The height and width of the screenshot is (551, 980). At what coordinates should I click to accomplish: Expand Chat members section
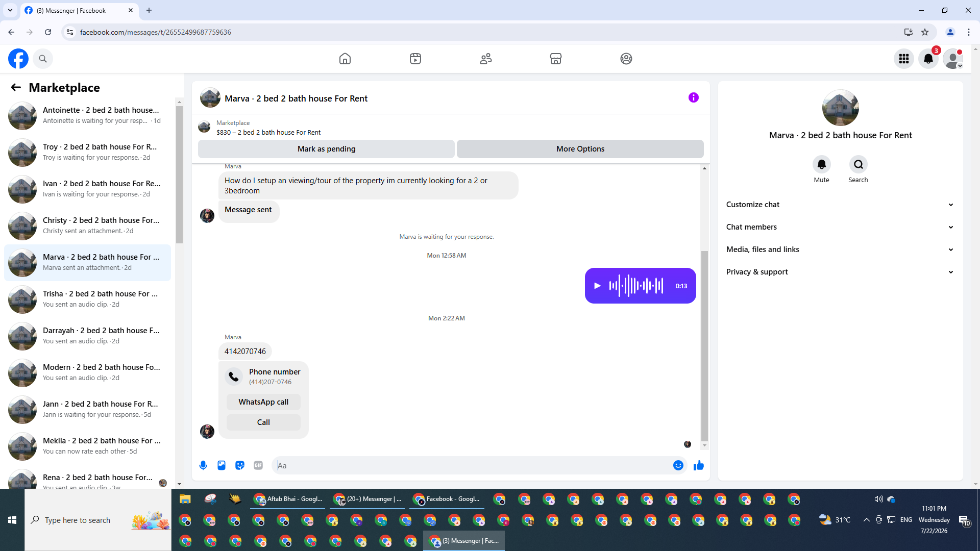[x=840, y=227]
